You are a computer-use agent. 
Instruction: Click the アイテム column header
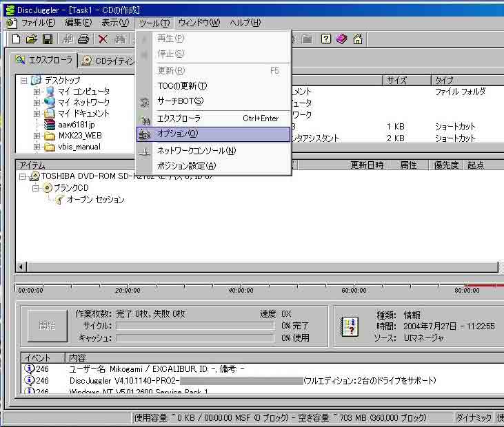76,165
